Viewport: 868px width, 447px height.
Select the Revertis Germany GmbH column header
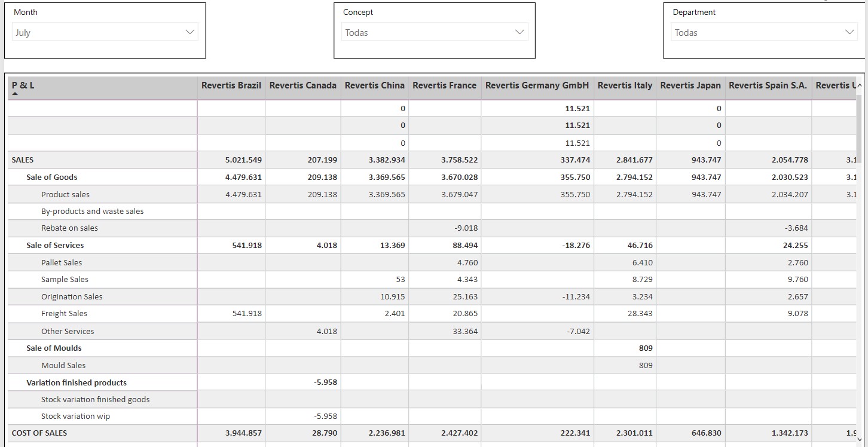[537, 85]
